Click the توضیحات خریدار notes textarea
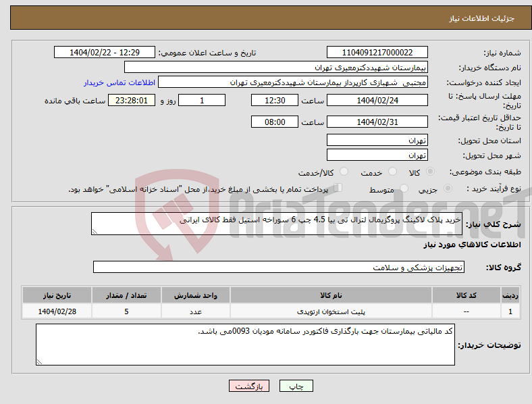The width and height of the screenshot is (532, 404). point(245,345)
